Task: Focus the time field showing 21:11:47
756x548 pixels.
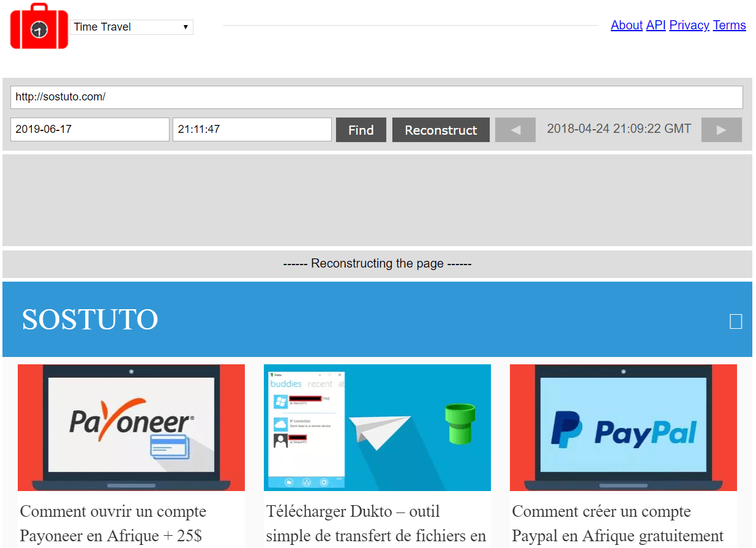Action: (252, 130)
